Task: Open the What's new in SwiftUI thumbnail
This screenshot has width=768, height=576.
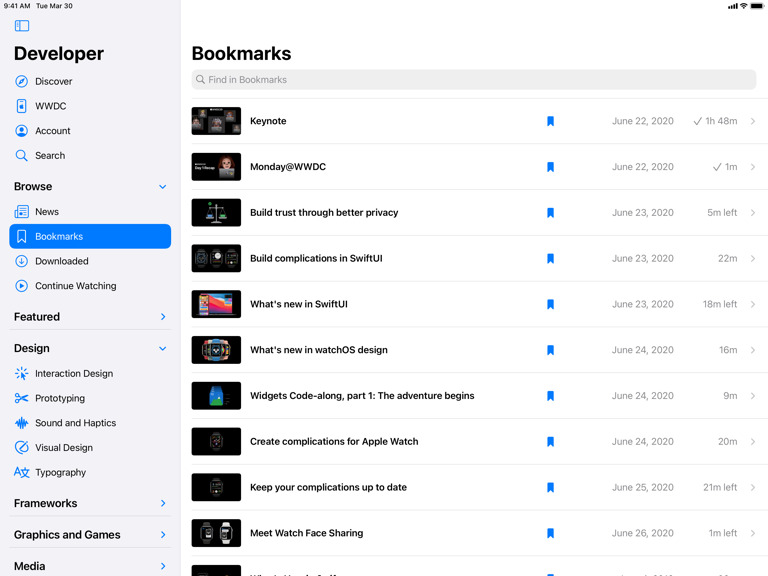Action: coord(216,304)
